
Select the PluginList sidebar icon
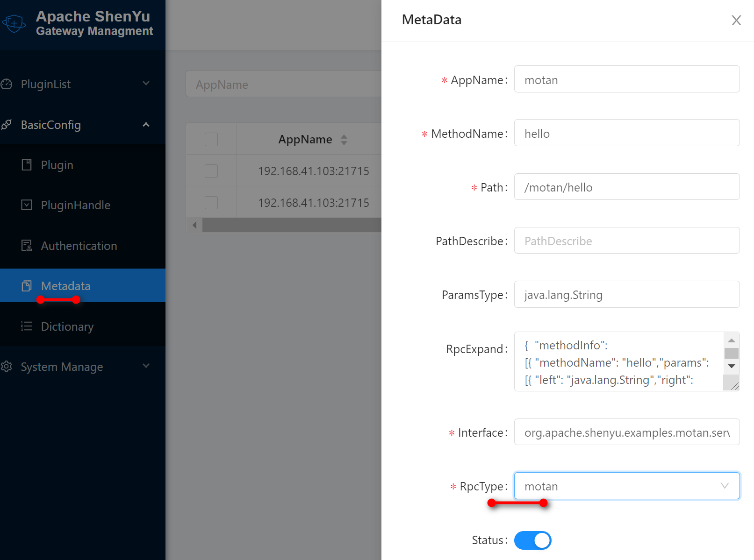7,84
